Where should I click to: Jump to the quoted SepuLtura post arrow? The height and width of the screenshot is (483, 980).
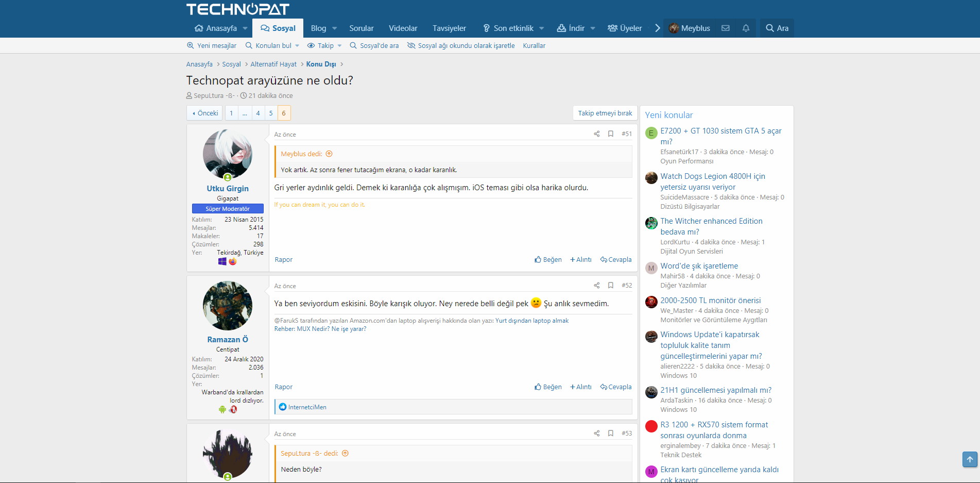click(x=345, y=454)
